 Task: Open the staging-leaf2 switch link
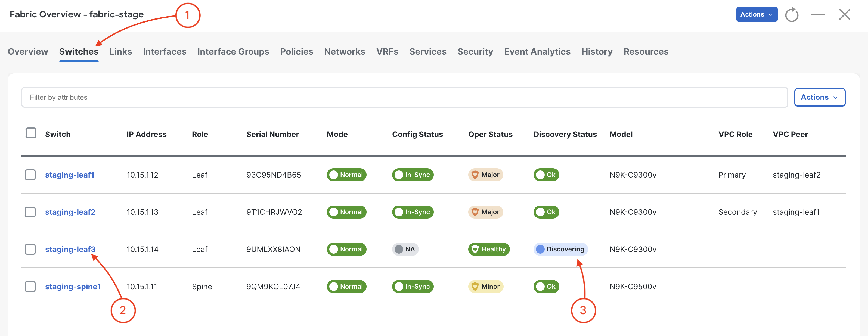70,212
